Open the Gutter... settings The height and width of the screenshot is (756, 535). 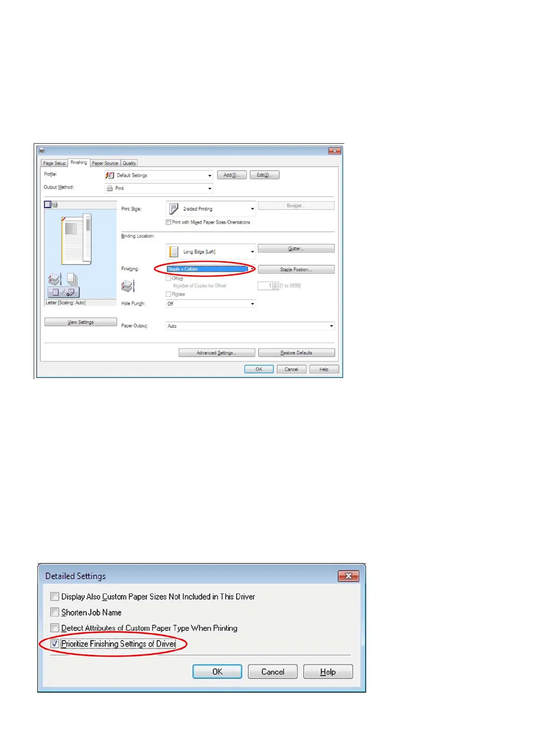pyautogui.click(x=296, y=249)
